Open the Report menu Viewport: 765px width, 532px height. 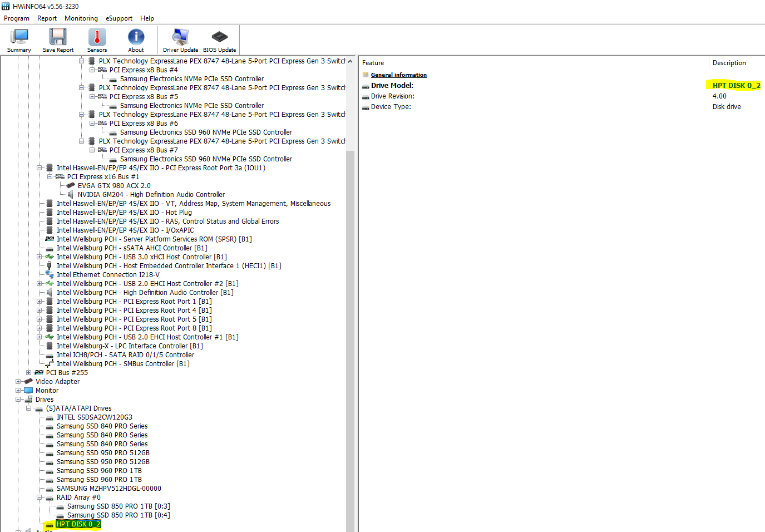click(x=47, y=18)
